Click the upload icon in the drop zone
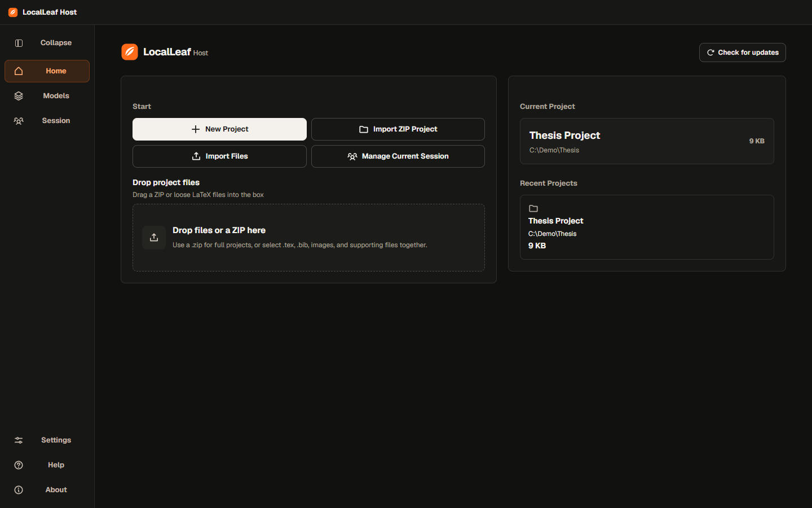Viewport: 812px width, 508px height. click(154, 238)
